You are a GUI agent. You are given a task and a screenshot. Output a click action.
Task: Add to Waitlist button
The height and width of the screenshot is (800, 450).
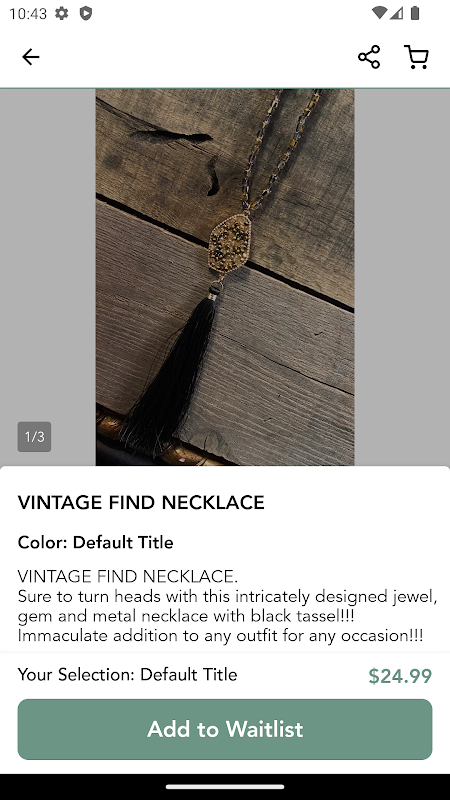pyautogui.click(x=225, y=729)
